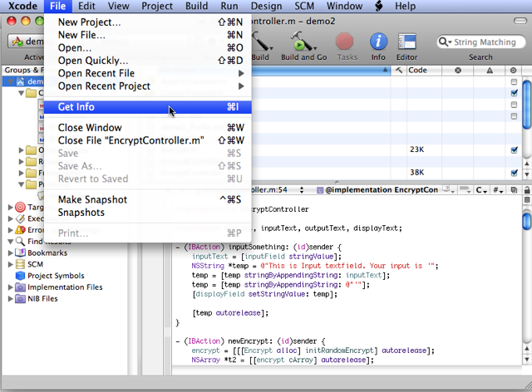Open the scripts menu icon in menu bar
Viewport: 532px width, 392px height.
pyautogui.click(x=379, y=6)
